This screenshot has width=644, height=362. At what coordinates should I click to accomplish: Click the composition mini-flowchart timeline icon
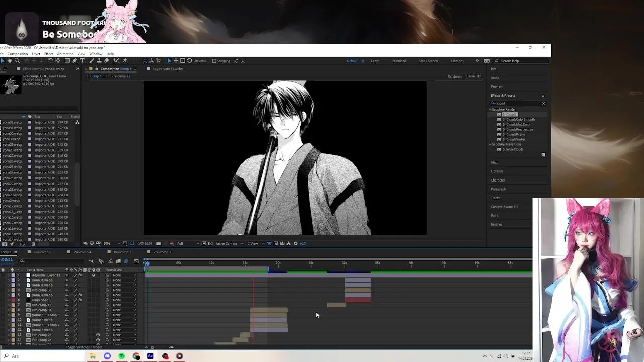coord(91,261)
